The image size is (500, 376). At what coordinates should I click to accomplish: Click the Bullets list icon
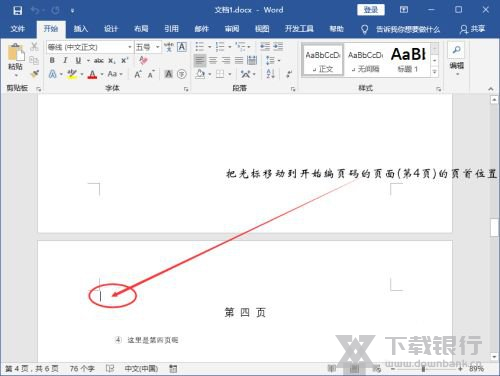(x=200, y=47)
